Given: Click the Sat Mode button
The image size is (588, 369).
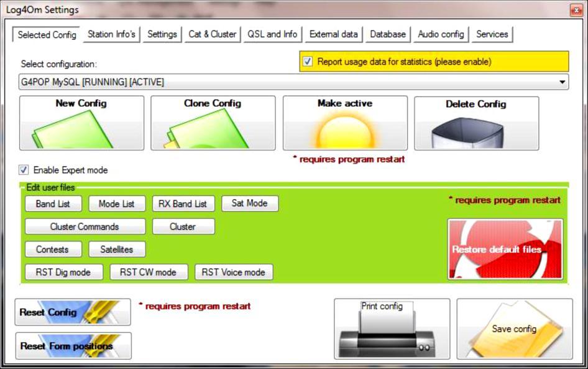Looking at the screenshot, I should pos(250,203).
